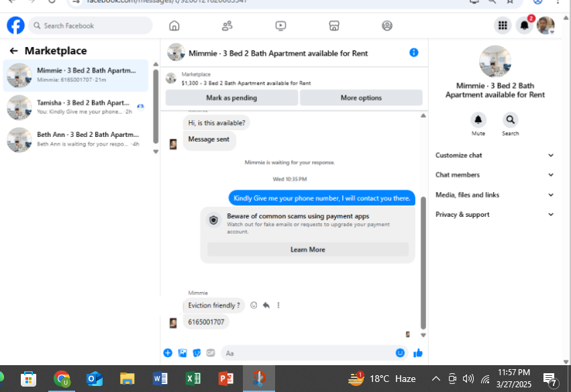
Task: Show hidden system tray icons
Action: pyautogui.click(x=435, y=379)
